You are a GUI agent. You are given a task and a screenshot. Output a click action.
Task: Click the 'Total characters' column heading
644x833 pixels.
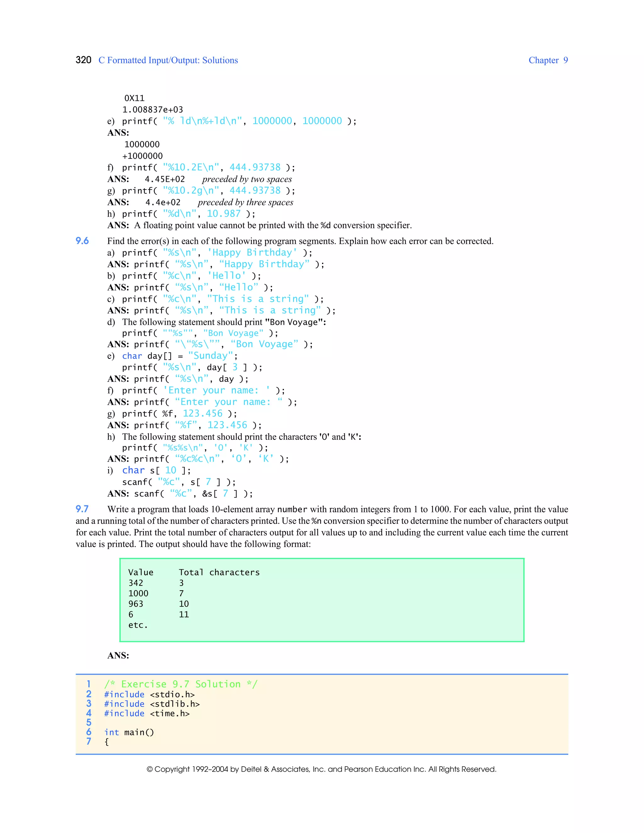pos(219,572)
